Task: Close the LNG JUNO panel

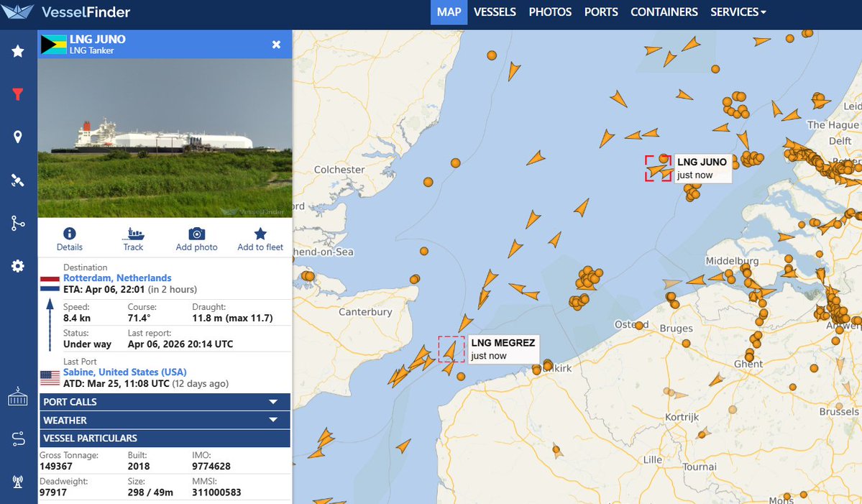Action: (277, 45)
